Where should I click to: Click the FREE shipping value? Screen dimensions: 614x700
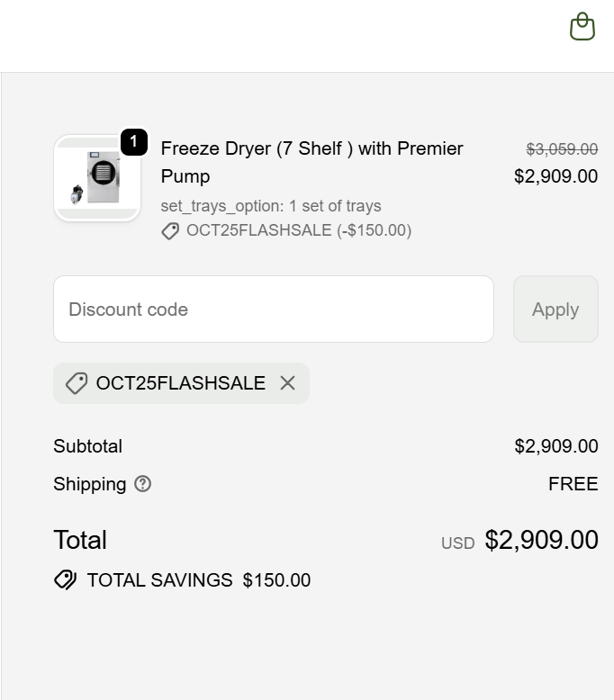point(573,484)
